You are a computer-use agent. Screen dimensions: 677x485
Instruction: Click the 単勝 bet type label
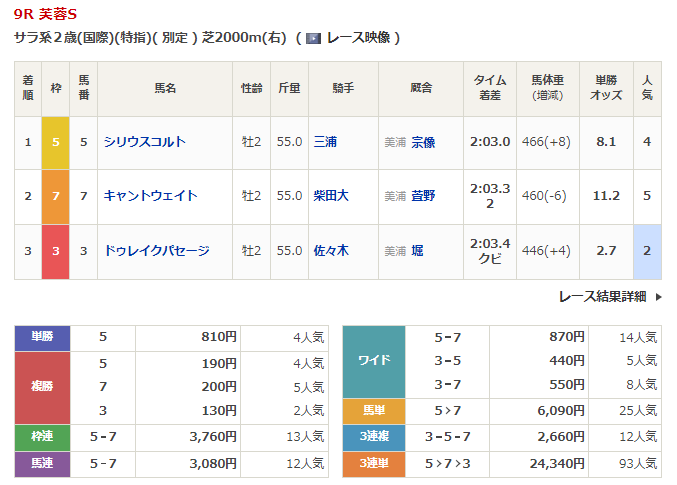[42, 338]
